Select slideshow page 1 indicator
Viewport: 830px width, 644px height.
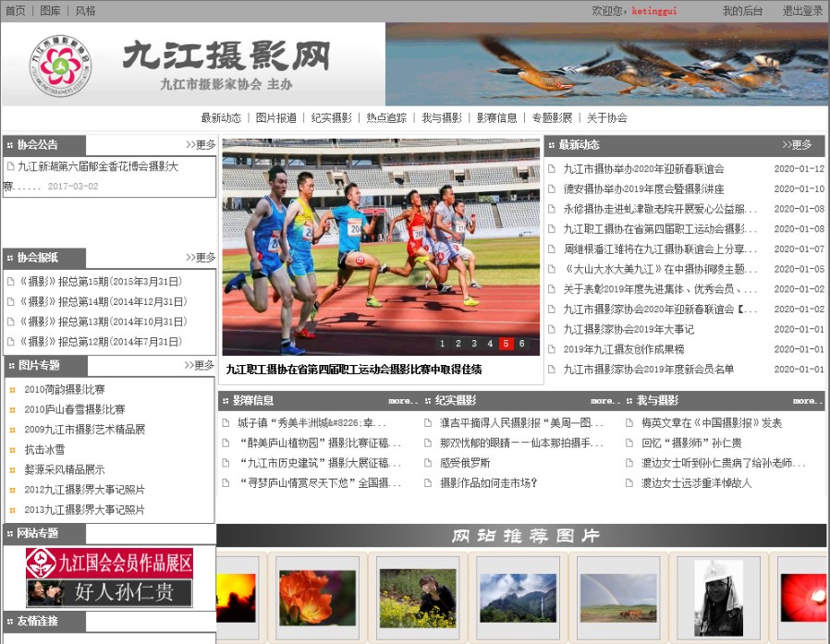click(x=443, y=344)
